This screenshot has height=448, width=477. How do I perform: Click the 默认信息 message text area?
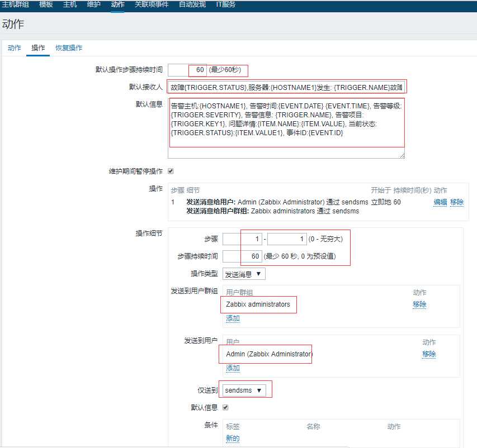[286, 128]
